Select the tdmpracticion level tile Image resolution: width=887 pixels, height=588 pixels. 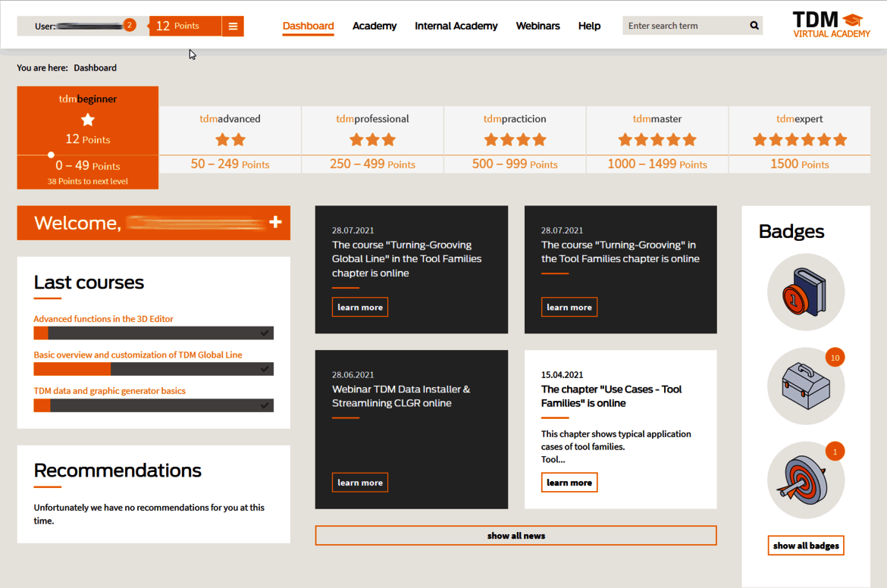point(515,139)
